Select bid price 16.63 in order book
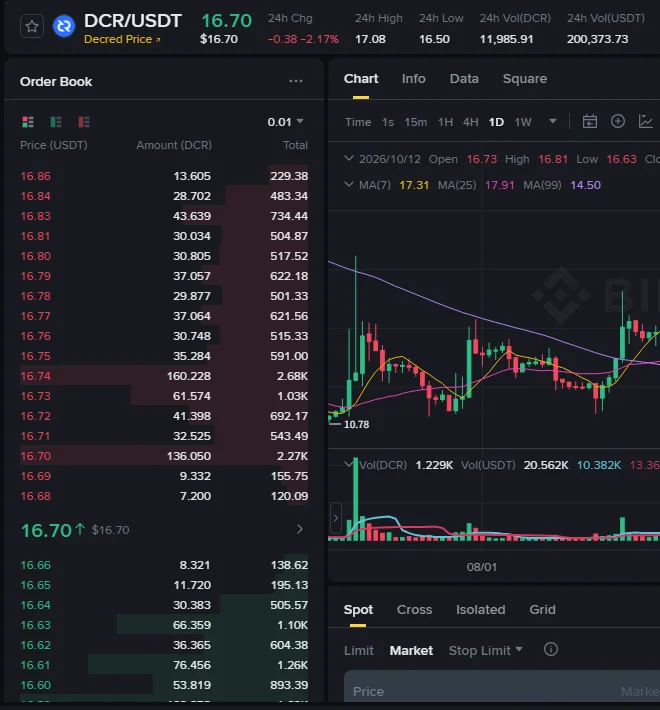660x710 pixels. (x=35, y=625)
